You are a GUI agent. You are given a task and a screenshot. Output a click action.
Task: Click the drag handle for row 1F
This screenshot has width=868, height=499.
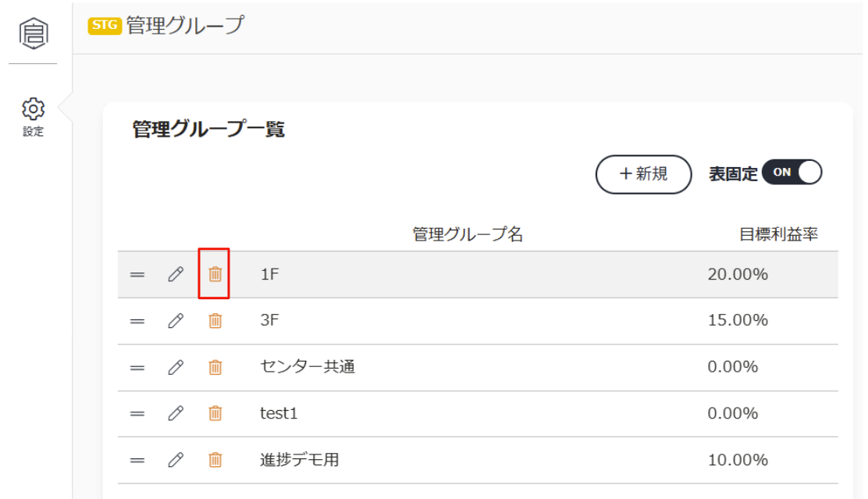(137, 275)
